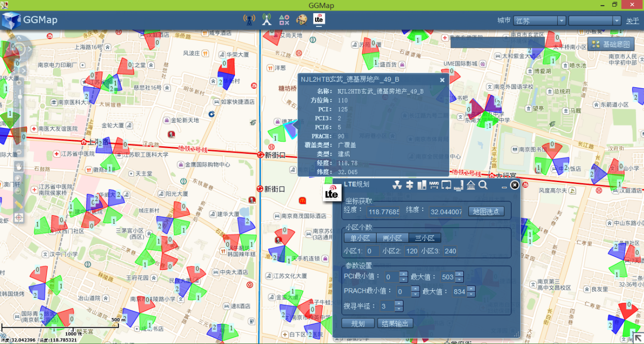644x344 pixels.
Task: Click the orange base station signal icon
Action: pyautogui.click(x=249, y=20)
